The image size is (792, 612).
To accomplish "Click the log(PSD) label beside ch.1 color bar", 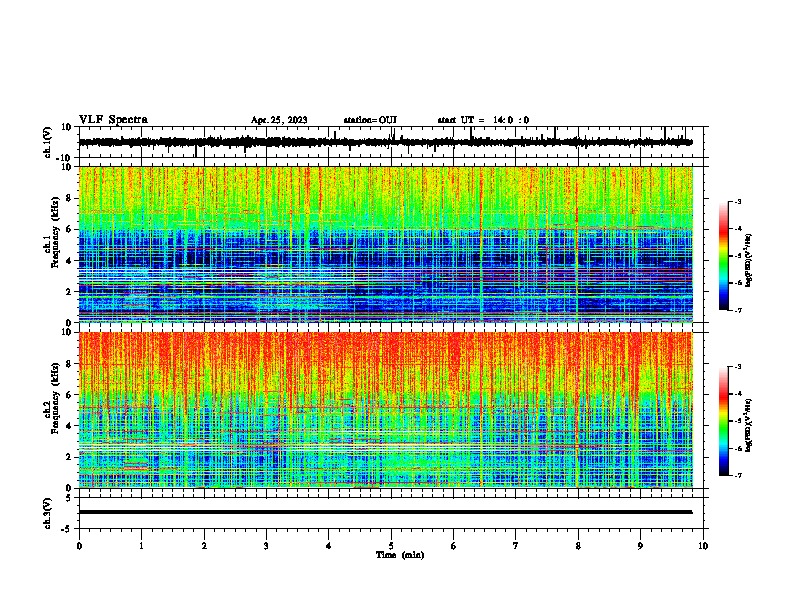I will pos(749,261).
